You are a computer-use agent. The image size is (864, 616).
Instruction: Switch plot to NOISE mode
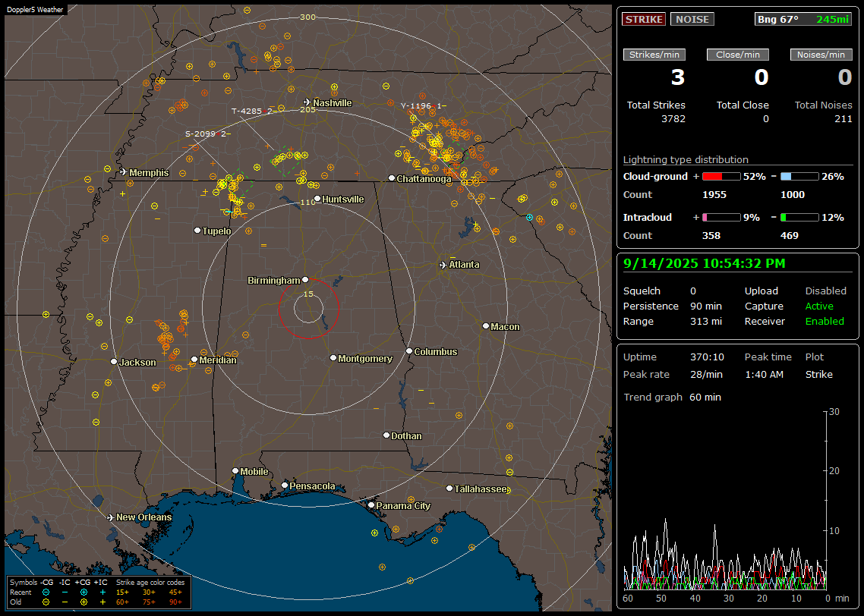692,19
